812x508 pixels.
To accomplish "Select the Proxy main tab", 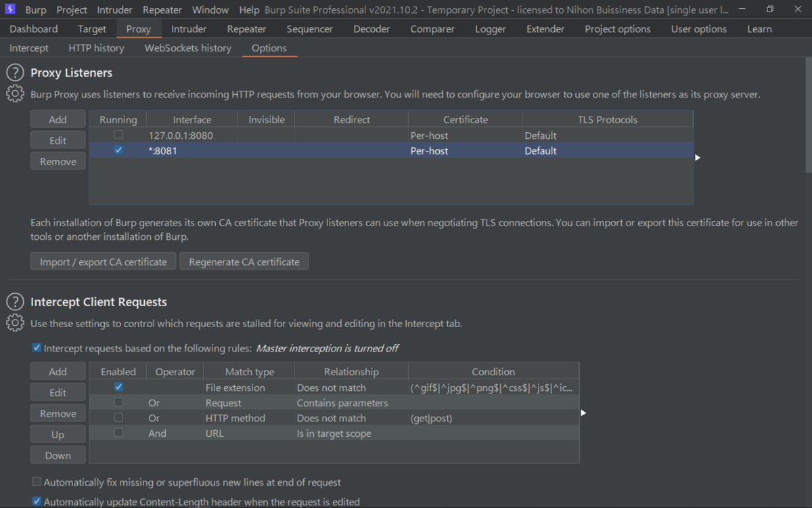I will (x=139, y=29).
